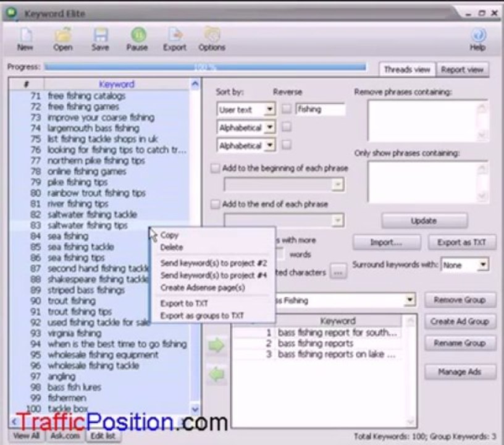This screenshot has width=504, height=445.
Task: Click the Manage Ads button
Action: pos(460,371)
